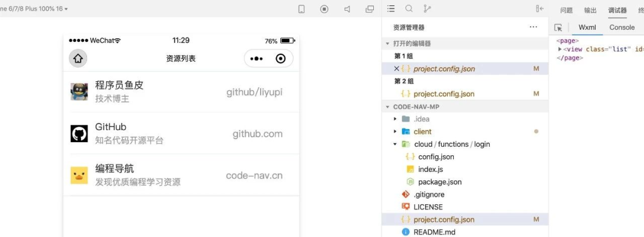Screen dimensions: 644x237
Task: Open the explorer list icon in editor sidebar
Action: (x=391, y=8)
